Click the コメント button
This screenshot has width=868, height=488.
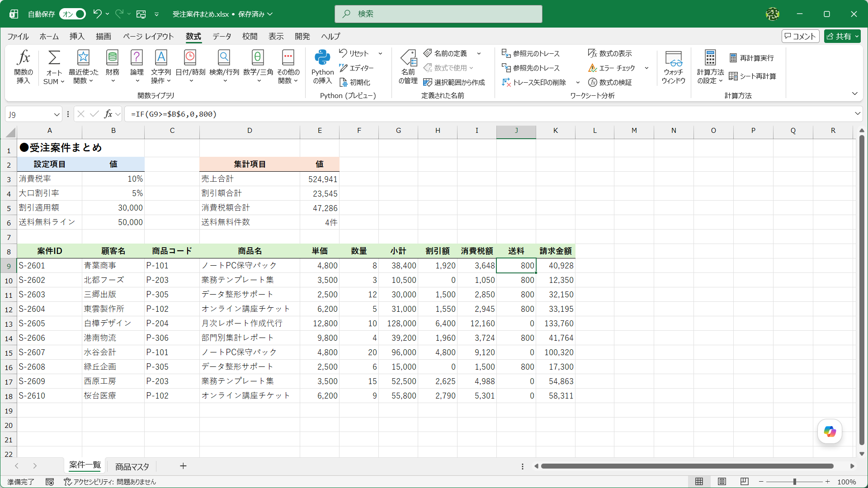[x=800, y=36]
